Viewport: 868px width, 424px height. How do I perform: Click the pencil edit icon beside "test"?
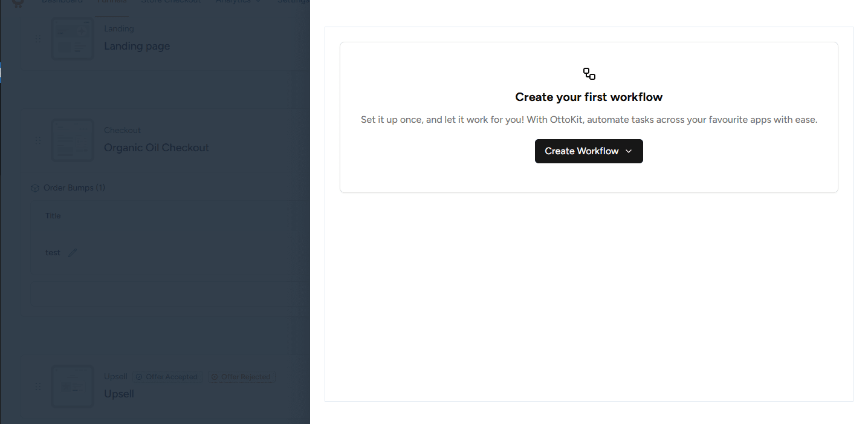click(x=73, y=253)
